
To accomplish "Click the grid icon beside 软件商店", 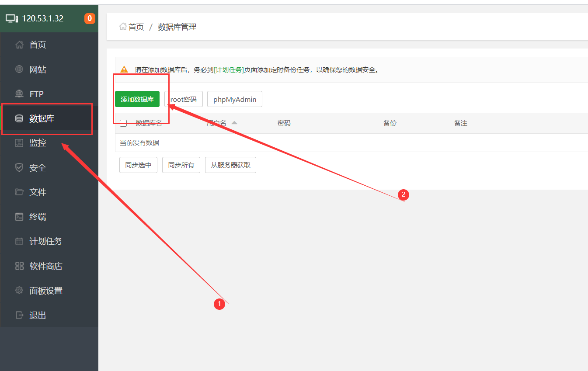I will click(19, 266).
